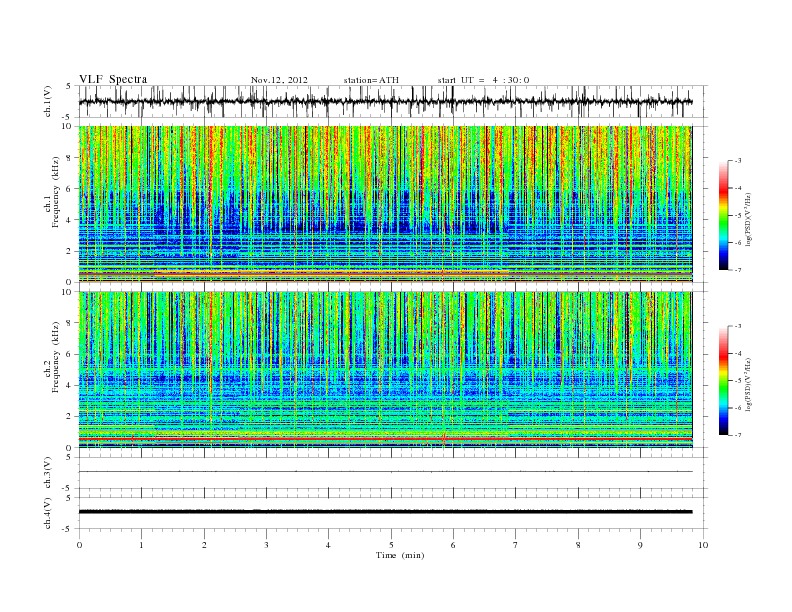Viewport: 792px width, 612px height.
Task: Select the start UT = 4:30:0 text
Action: 483,80
